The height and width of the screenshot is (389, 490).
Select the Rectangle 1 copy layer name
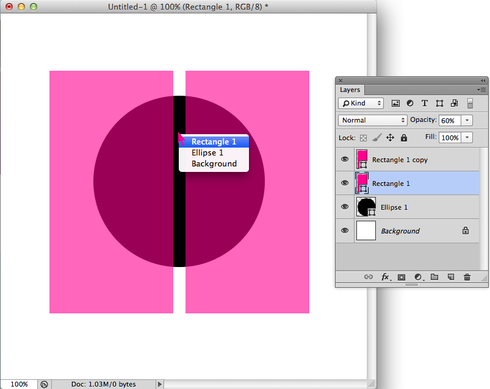400,160
